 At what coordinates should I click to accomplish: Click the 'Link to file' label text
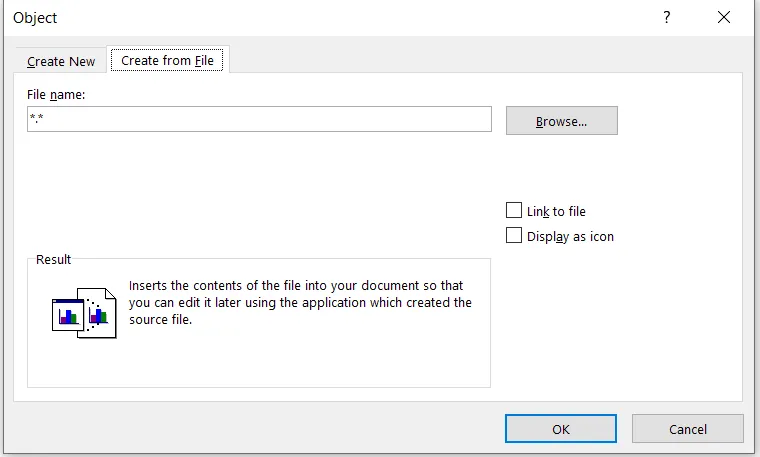[x=556, y=211]
